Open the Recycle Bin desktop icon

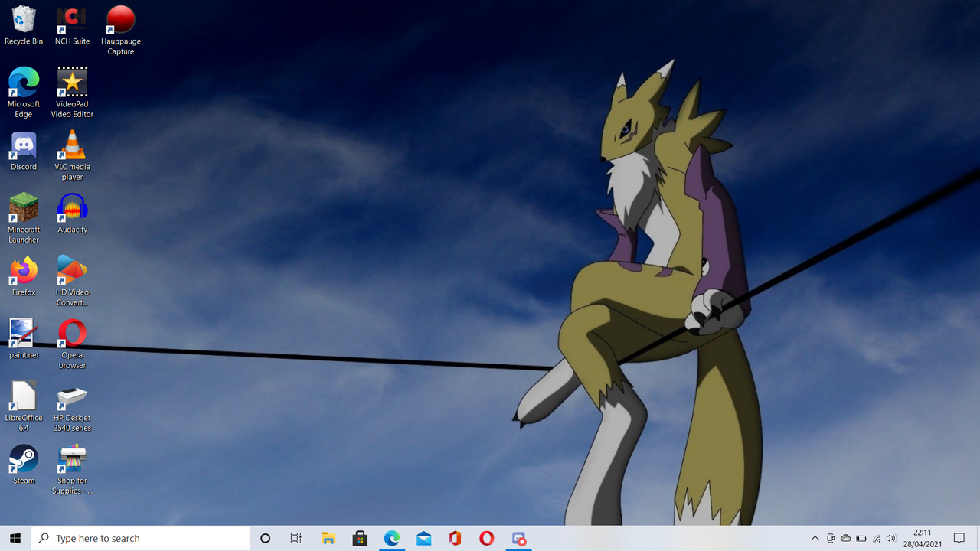(24, 25)
